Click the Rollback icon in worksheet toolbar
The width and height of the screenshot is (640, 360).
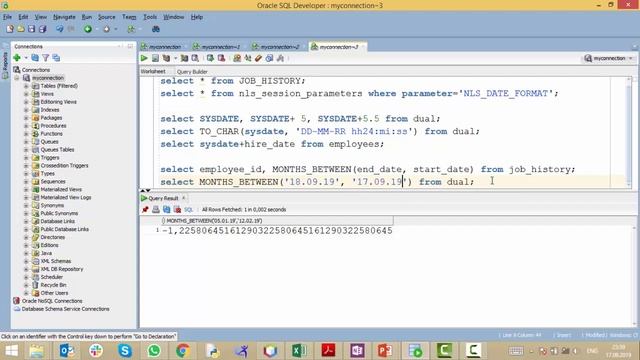[x=221, y=58]
